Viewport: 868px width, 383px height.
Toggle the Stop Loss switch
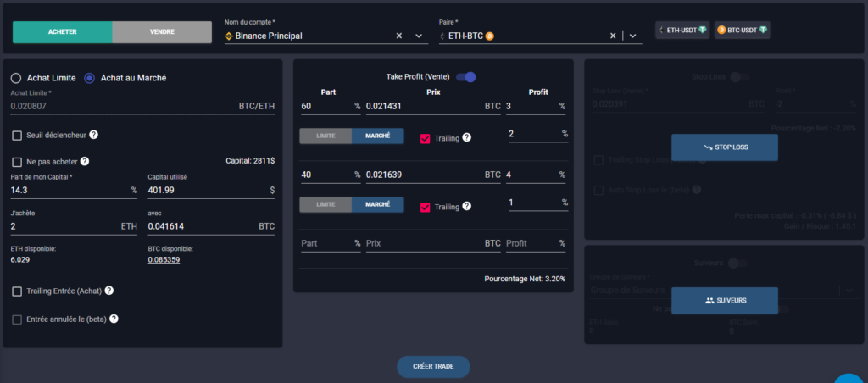tap(739, 77)
